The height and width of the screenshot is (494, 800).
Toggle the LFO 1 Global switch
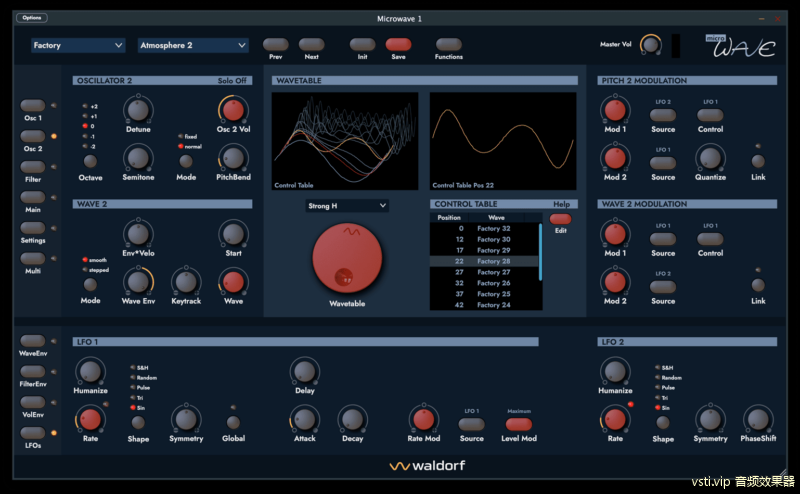(233, 423)
